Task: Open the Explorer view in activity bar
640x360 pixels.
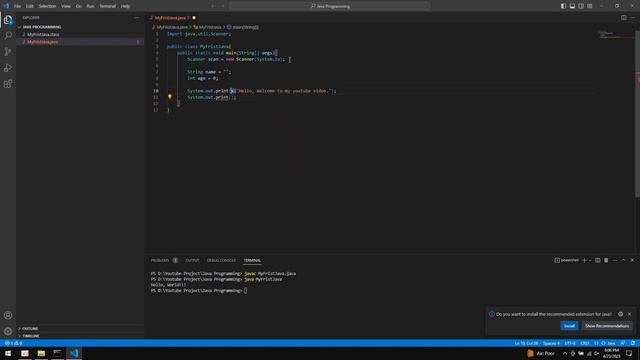Action: (8, 20)
